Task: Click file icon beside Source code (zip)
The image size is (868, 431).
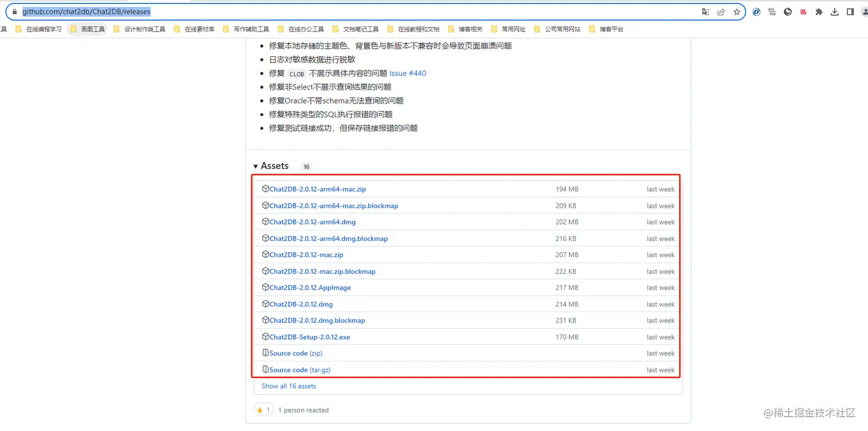Action: 265,353
